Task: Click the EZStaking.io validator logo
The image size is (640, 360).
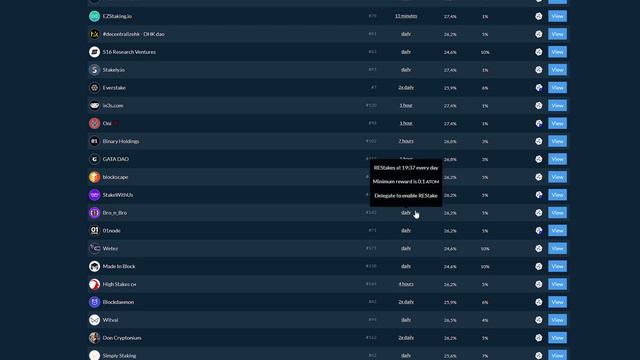Action: pos(94,16)
